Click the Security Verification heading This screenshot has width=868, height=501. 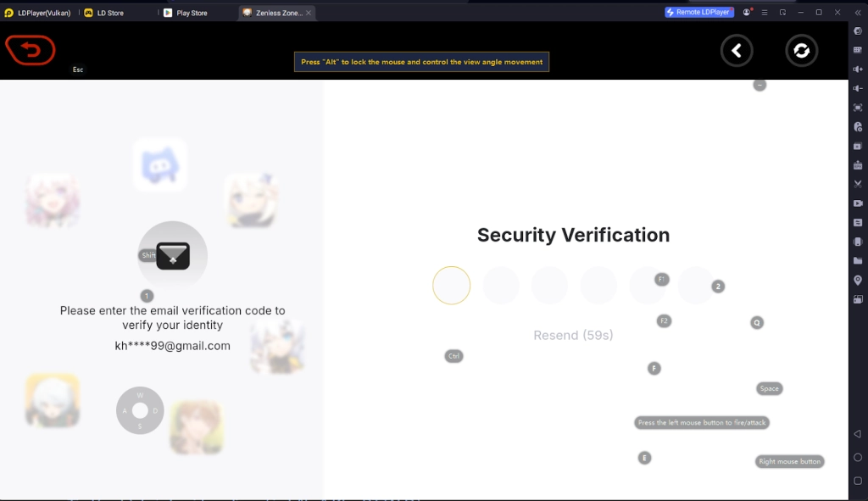573,235
